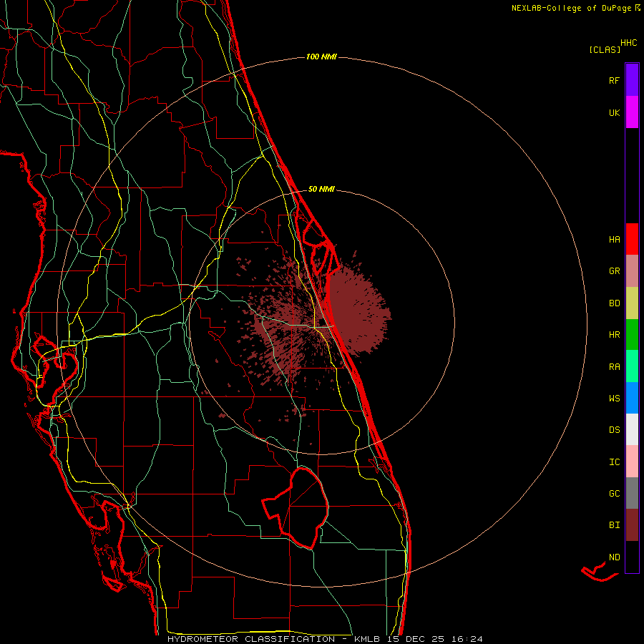
Task: Select the GR pink legend swatch
Action: point(632,271)
